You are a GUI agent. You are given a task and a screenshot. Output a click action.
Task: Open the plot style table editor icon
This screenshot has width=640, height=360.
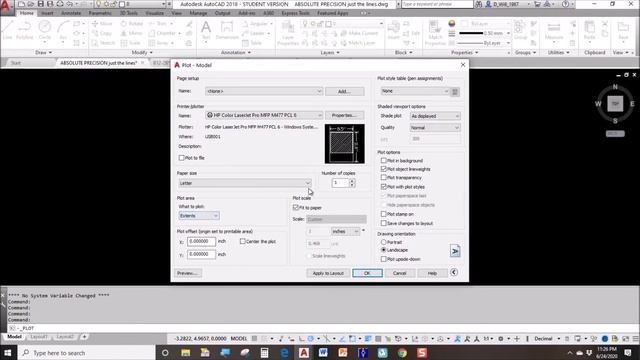tap(455, 91)
